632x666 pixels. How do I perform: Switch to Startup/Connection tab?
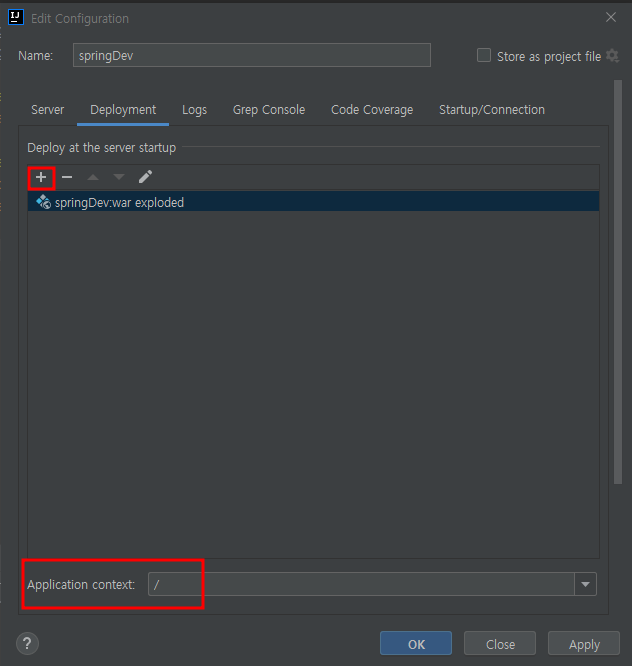tap(492, 110)
